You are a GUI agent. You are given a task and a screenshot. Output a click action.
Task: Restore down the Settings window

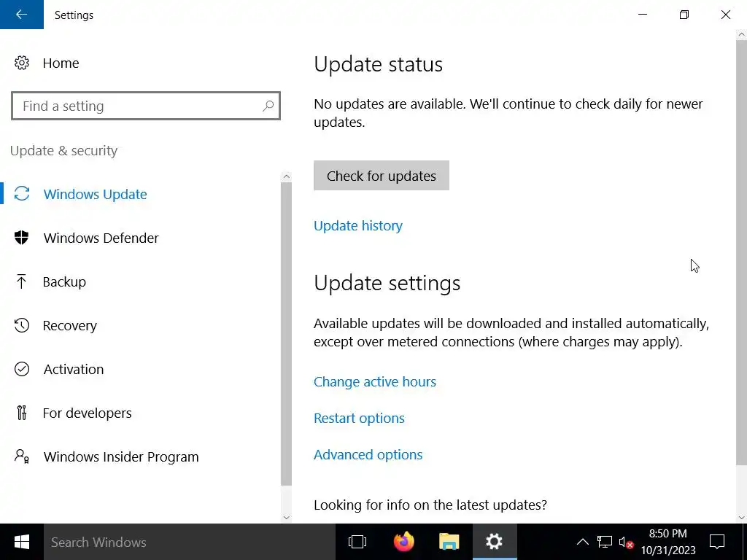(684, 15)
